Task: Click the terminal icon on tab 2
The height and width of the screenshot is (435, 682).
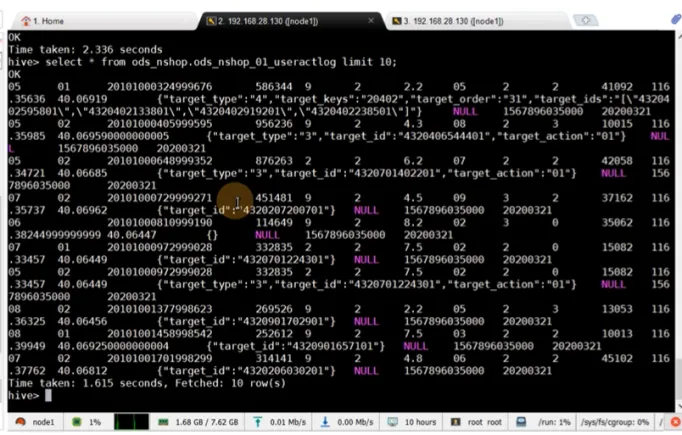Action: [211, 21]
